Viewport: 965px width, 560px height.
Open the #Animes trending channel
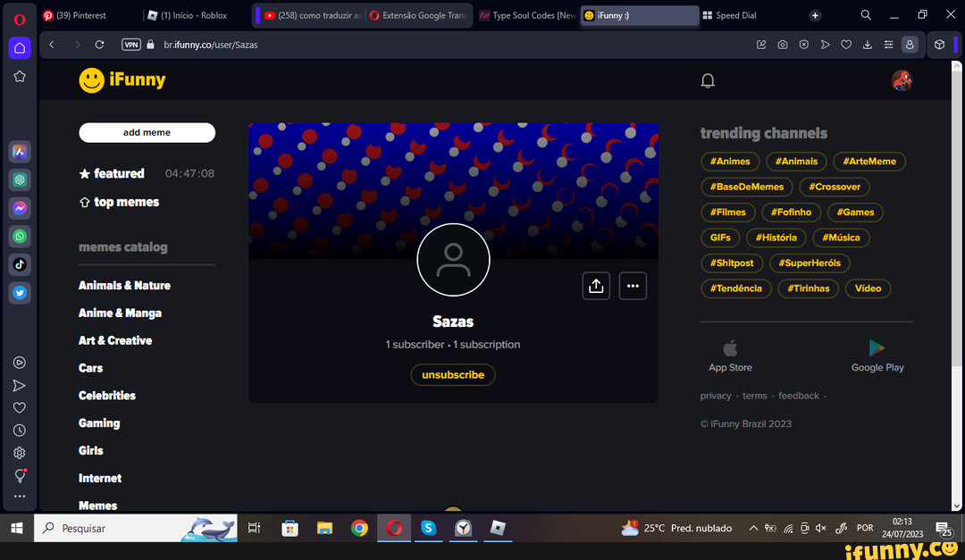click(730, 162)
